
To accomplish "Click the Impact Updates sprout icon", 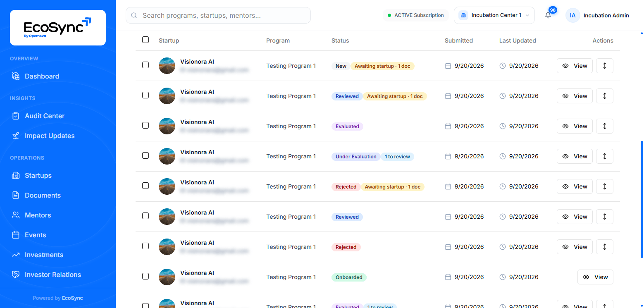I will click(16, 136).
